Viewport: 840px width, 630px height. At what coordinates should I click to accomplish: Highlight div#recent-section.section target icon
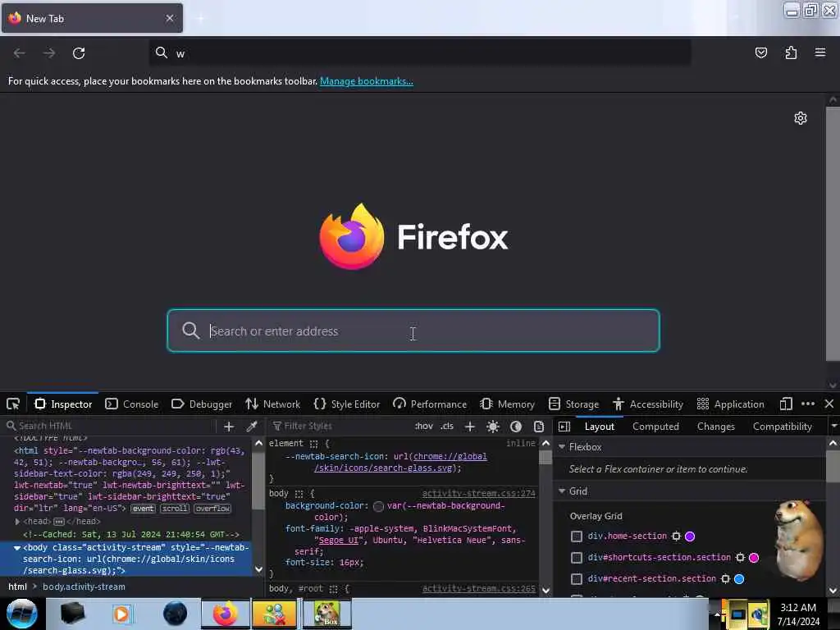click(725, 578)
